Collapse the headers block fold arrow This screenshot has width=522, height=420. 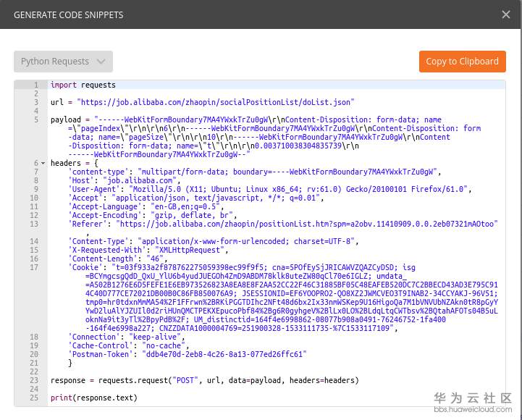tap(43, 164)
